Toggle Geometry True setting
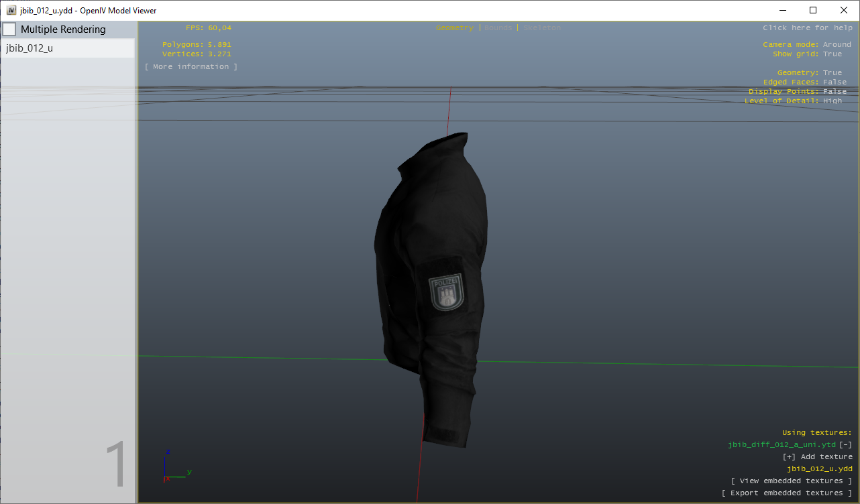Image resolution: width=860 pixels, height=504 pixels. click(832, 73)
